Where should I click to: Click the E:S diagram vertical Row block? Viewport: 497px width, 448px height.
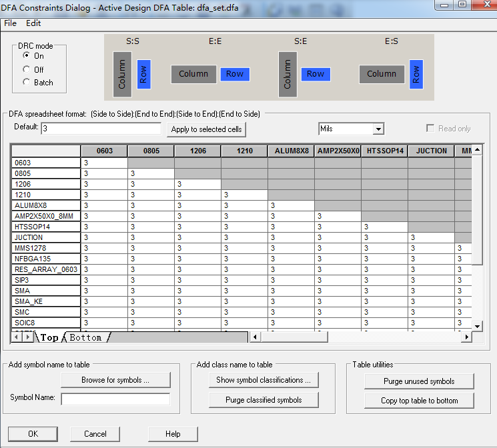tap(416, 73)
